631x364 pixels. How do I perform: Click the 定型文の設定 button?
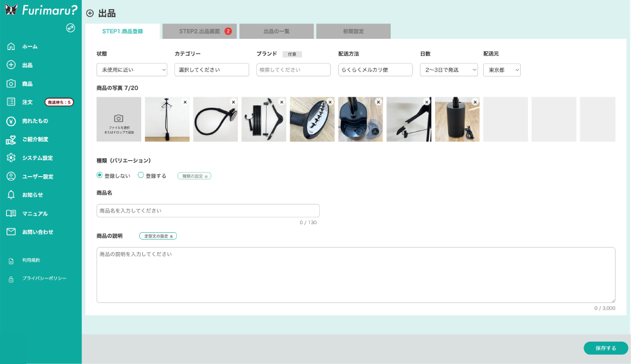click(158, 236)
